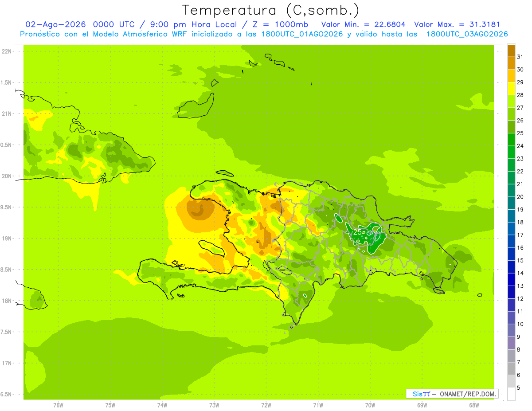Click the "21N" latitude axis label
This screenshot has height=411, width=532.
tap(7, 114)
